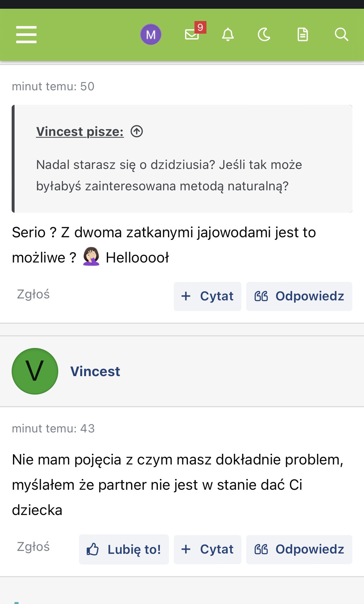Image resolution: width=364 pixels, height=604 pixels.
Task: Open the Vincest username profile link
Action: pos(95,371)
